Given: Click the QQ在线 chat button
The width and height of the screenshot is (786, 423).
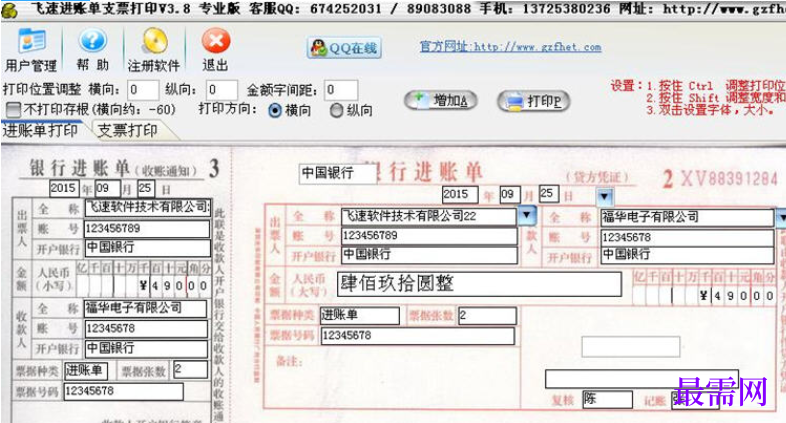Looking at the screenshot, I should click(344, 48).
